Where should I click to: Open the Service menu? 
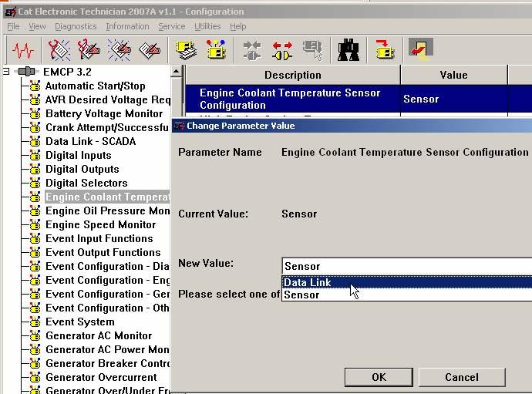click(x=172, y=26)
